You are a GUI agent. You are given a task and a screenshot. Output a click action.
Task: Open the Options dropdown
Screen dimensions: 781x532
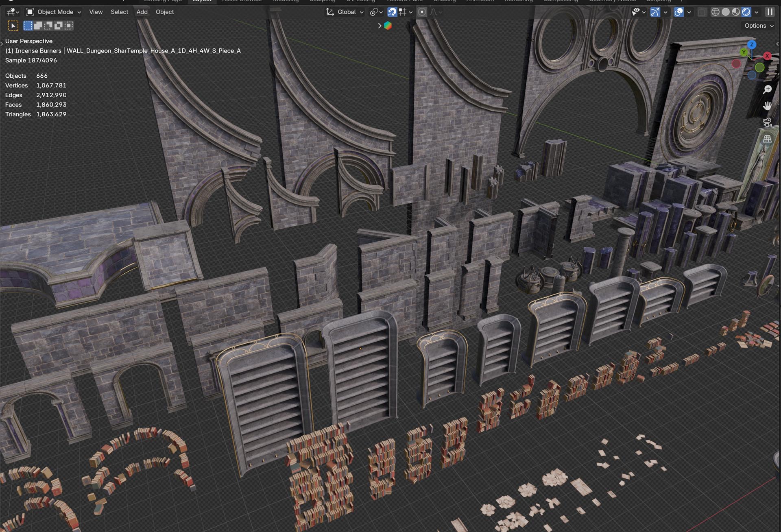click(x=759, y=26)
